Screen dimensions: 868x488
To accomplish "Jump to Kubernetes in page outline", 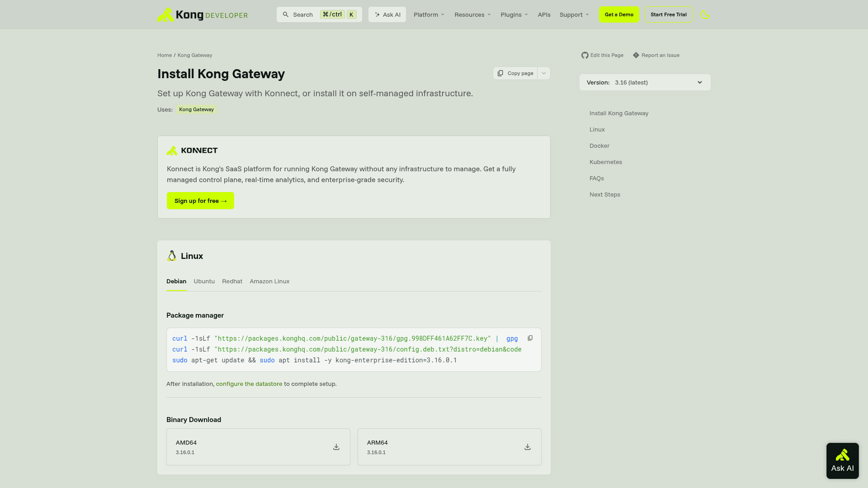I will [606, 162].
